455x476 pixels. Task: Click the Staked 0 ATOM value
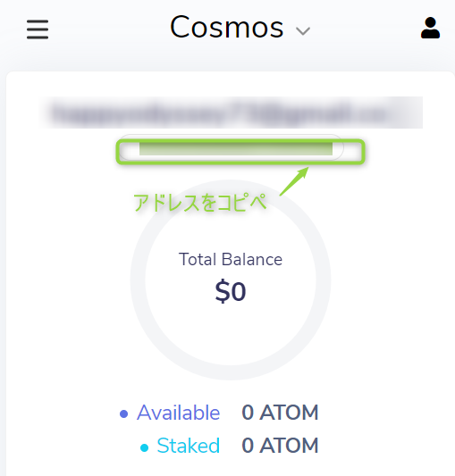click(x=280, y=446)
